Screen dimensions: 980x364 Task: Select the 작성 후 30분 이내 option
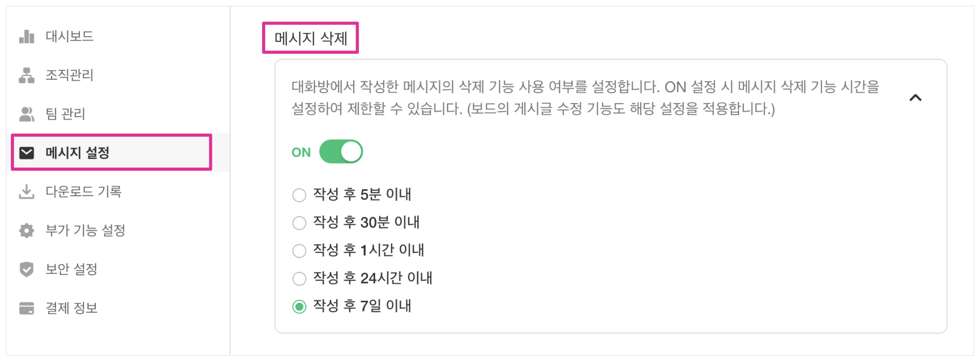pyautogui.click(x=299, y=223)
